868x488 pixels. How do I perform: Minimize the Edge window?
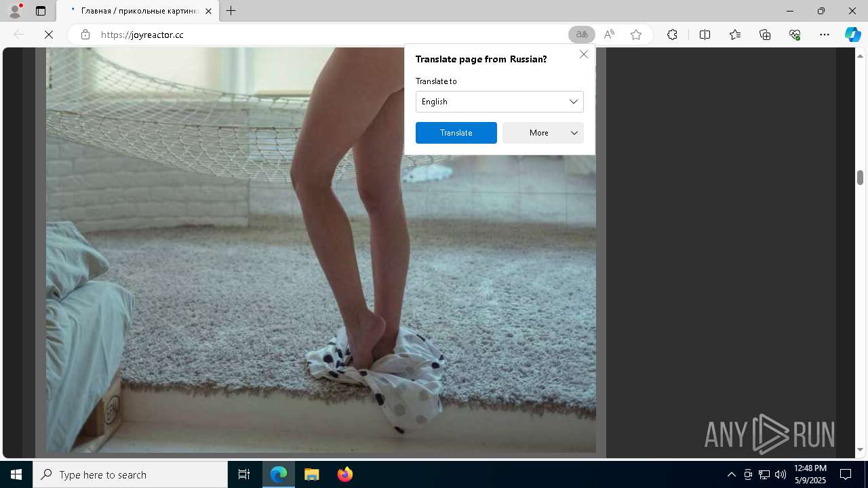[790, 11]
